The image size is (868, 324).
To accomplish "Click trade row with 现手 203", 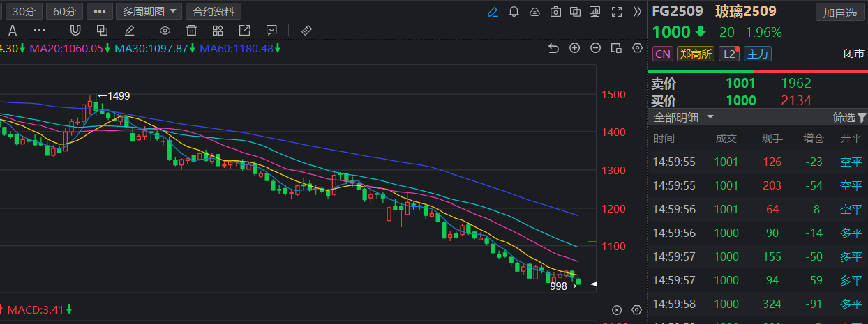I will pyautogui.click(x=758, y=186).
